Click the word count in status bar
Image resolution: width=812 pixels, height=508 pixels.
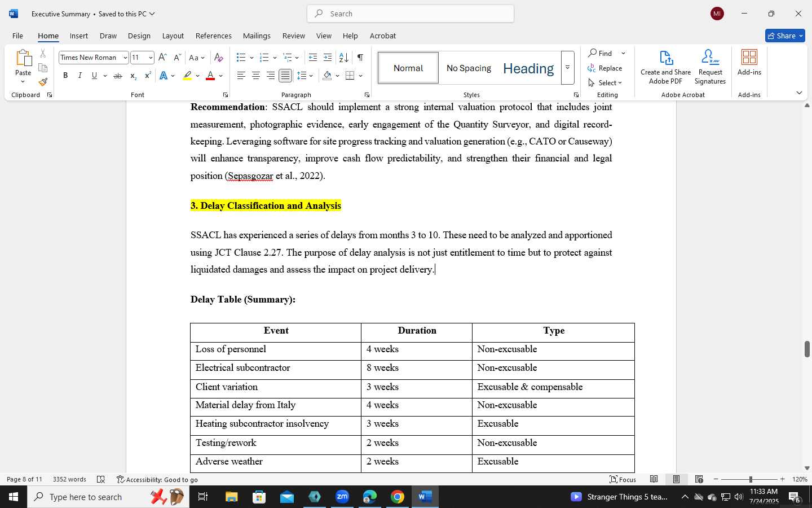tap(69, 479)
